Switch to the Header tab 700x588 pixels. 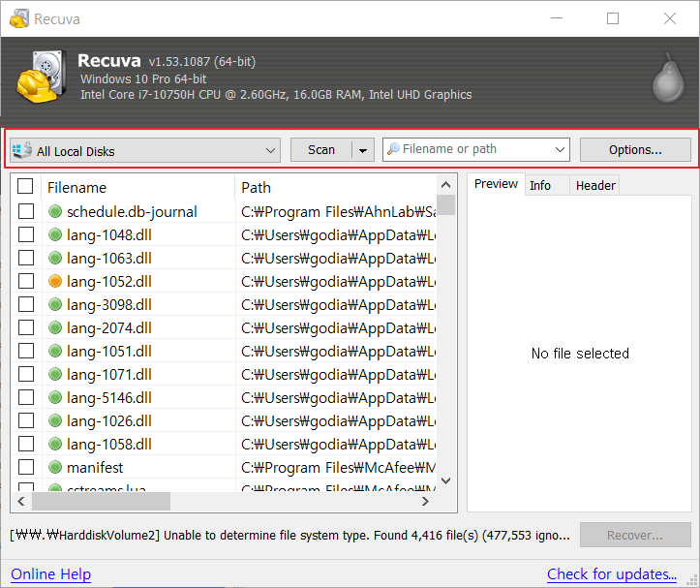595,185
